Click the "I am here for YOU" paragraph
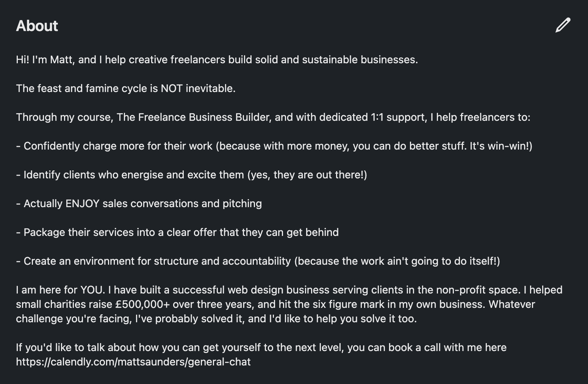Image resolution: width=588 pixels, height=384 pixels. [x=289, y=304]
